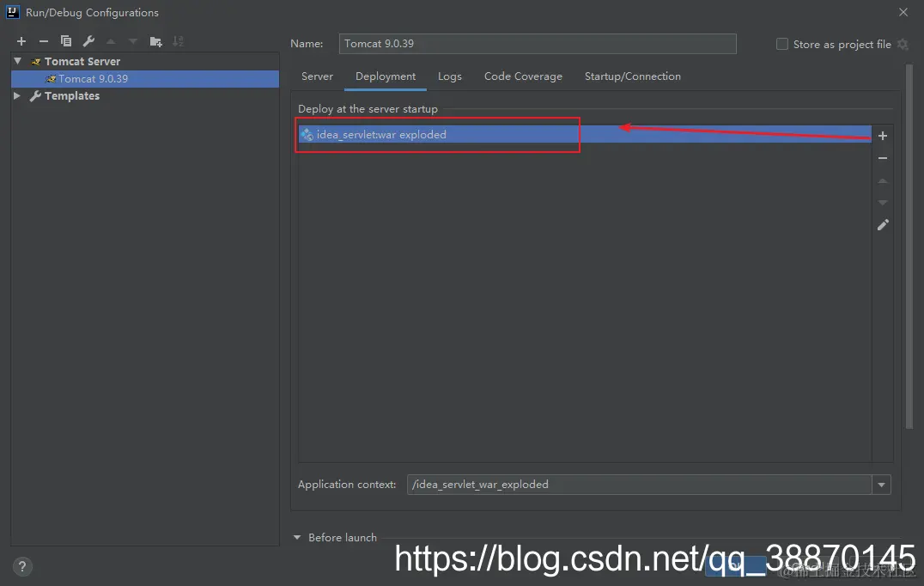Open the Startup/Connection tab
The width and height of the screenshot is (924, 586).
click(x=632, y=76)
